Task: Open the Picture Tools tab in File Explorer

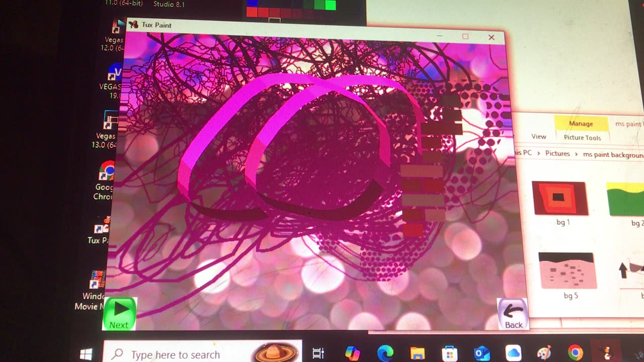Action: coord(582,138)
